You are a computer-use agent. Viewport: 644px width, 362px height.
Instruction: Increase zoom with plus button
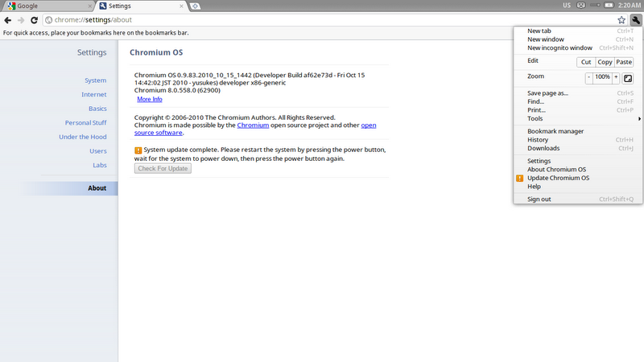616,78
